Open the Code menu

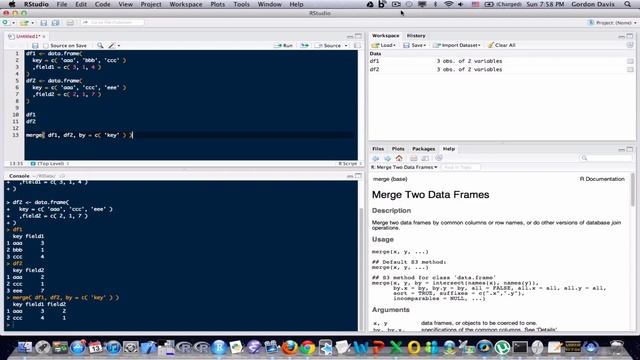click(x=102, y=4)
